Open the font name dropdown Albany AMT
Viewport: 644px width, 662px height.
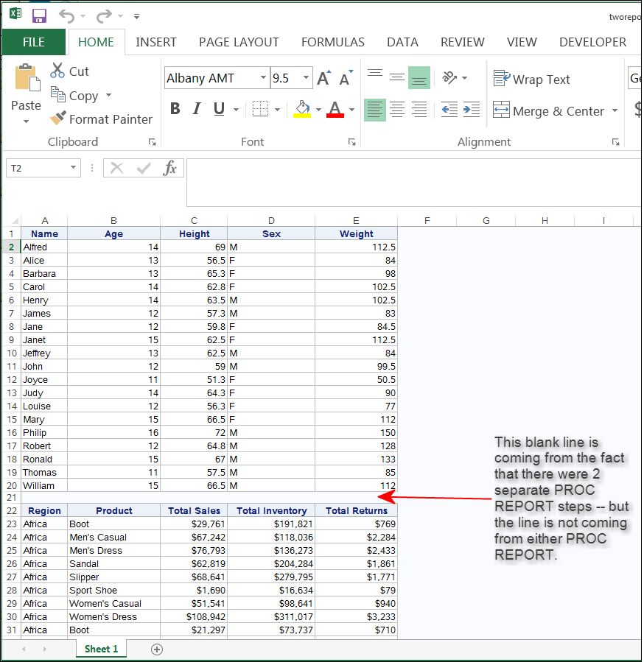[x=263, y=78]
